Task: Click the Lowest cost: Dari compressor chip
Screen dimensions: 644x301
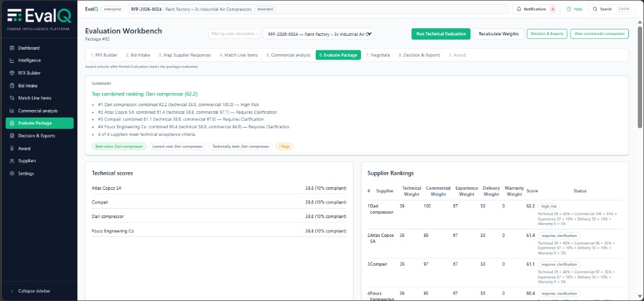Action: click(x=177, y=146)
